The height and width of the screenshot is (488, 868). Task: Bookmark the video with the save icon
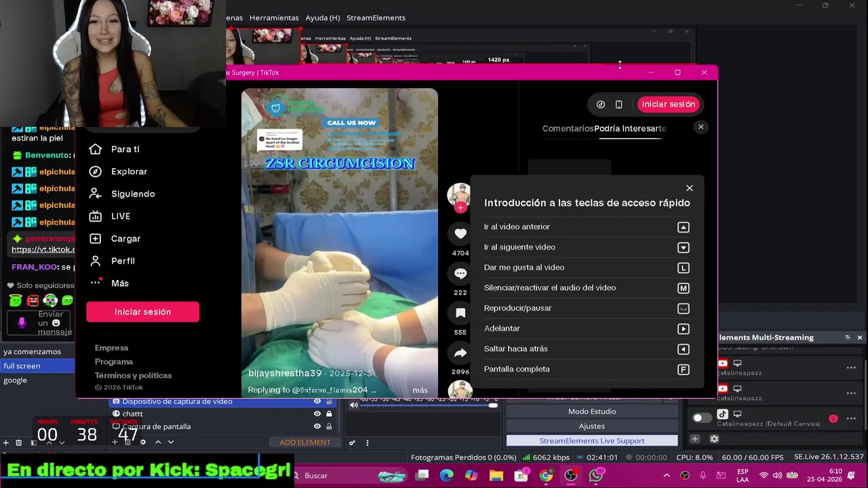point(460,313)
